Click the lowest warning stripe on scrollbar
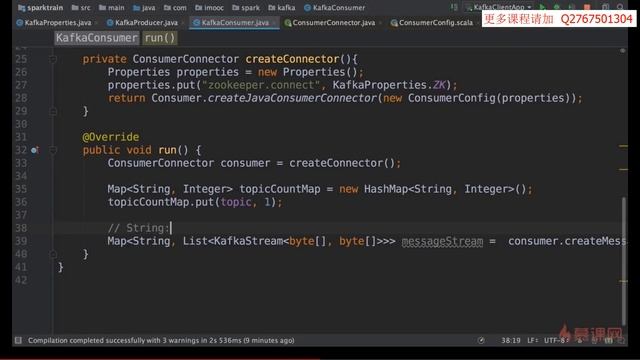640x360 pixels. (623, 281)
